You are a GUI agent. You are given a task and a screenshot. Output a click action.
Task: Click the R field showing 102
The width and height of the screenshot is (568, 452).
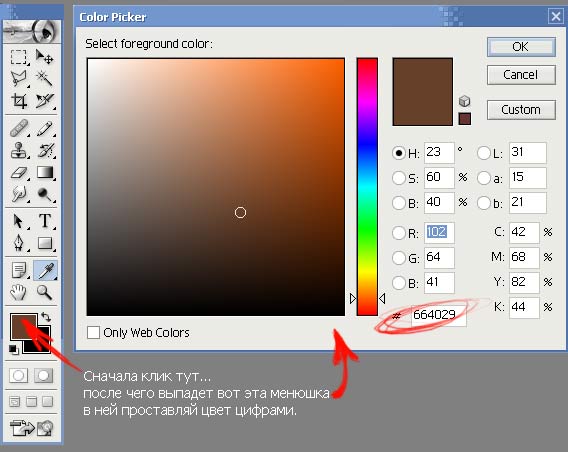(x=439, y=233)
